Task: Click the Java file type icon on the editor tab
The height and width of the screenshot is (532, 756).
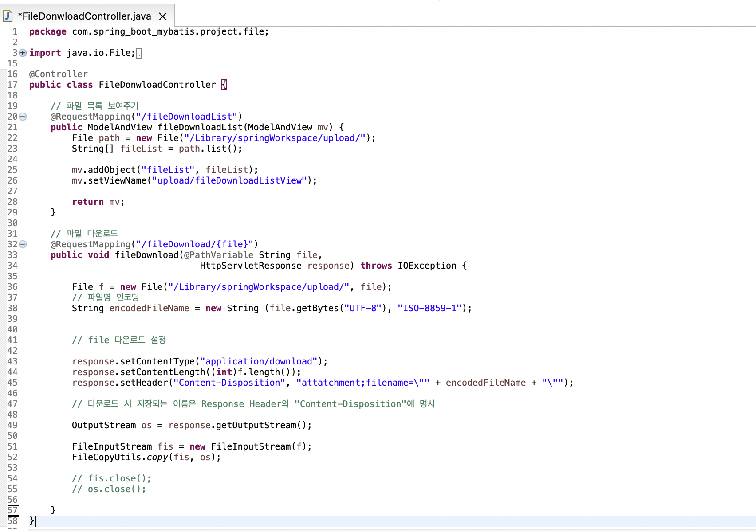Action: tap(8, 16)
